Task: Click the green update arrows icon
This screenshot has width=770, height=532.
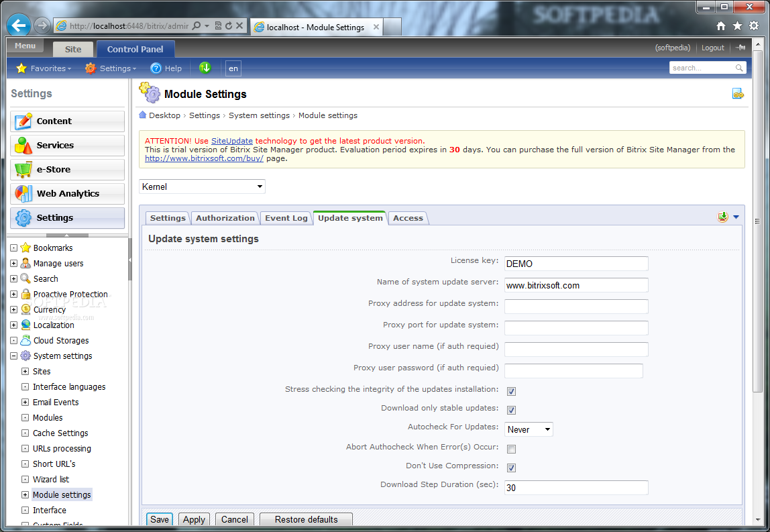Action: pyautogui.click(x=205, y=68)
